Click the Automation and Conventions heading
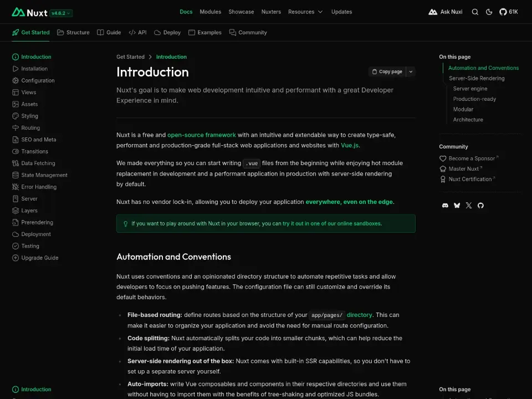The height and width of the screenshot is (399, 532). point(173,257)
